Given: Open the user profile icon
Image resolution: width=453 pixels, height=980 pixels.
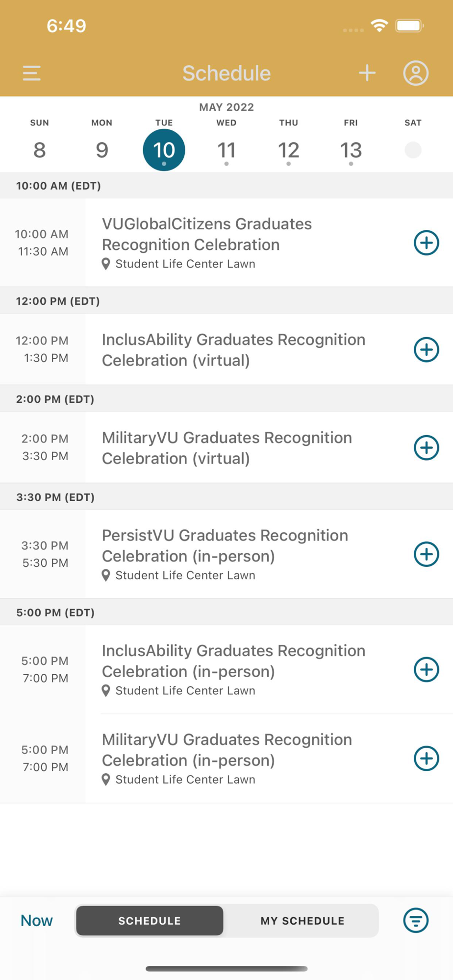Looking at the screenshot, I should 415,73.
